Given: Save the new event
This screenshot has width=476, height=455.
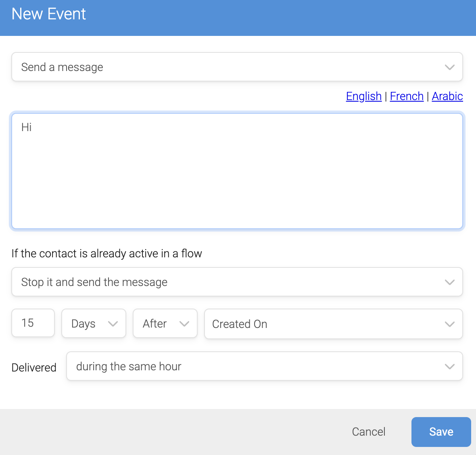Looking at the screenshot, I should click(441, 432).
